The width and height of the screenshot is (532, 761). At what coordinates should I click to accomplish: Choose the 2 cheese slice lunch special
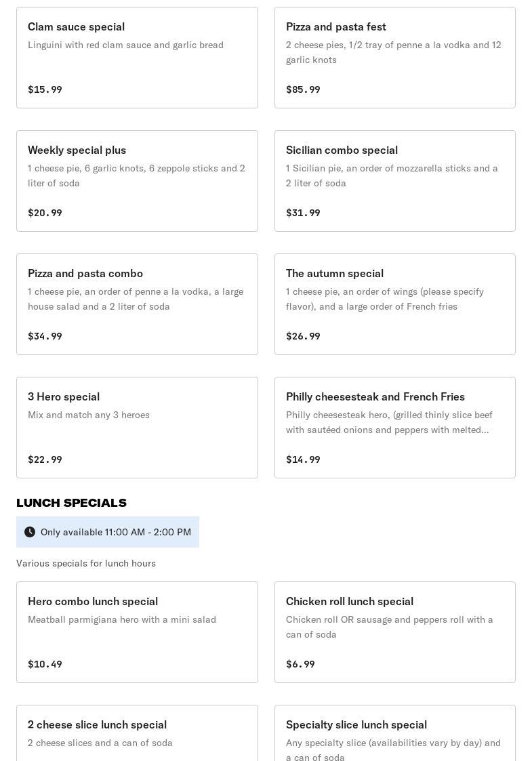(x=137, y=733)
